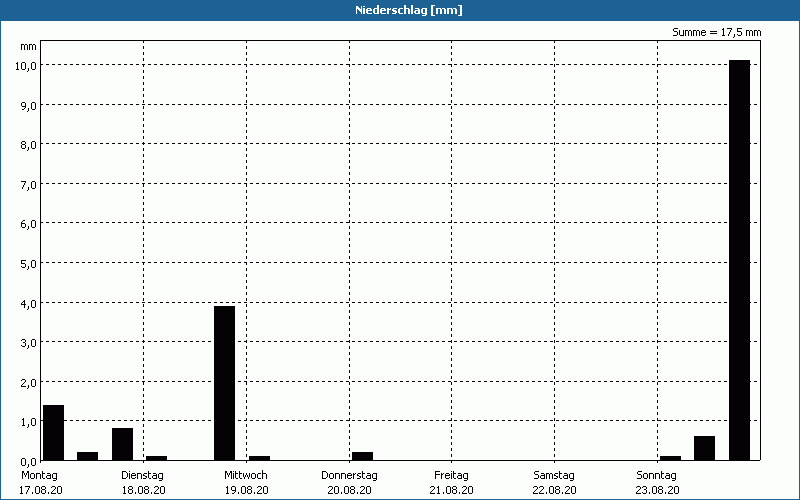
Task: Select the 23.08.20 date label
Action: click(x=657, y=490)
